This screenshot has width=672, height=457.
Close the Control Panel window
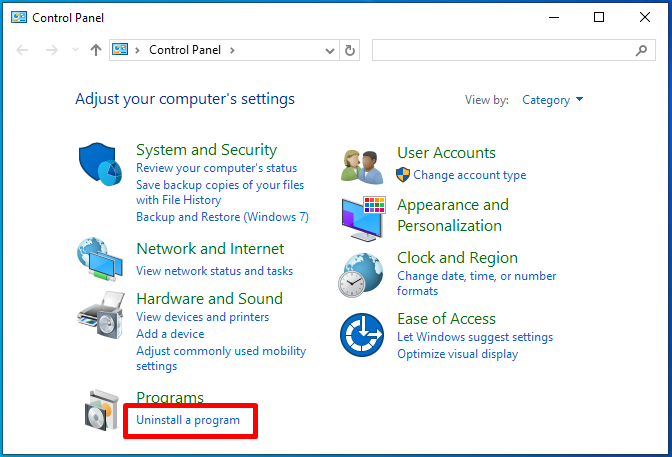645,18
